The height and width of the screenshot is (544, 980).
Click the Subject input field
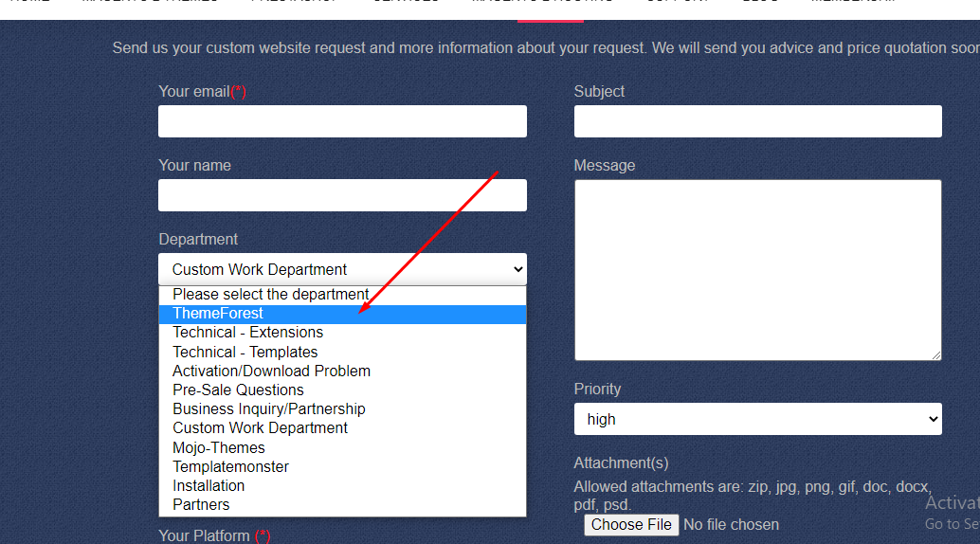[757, 121]
